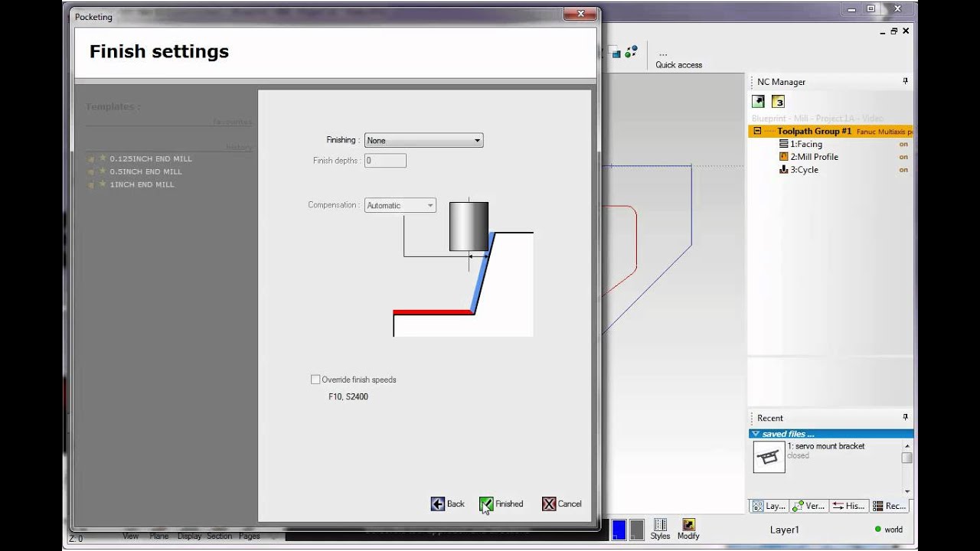Select Toolpath Group #1 row
This screenshot has width=980, height=551.
click(x=831, y=132)
